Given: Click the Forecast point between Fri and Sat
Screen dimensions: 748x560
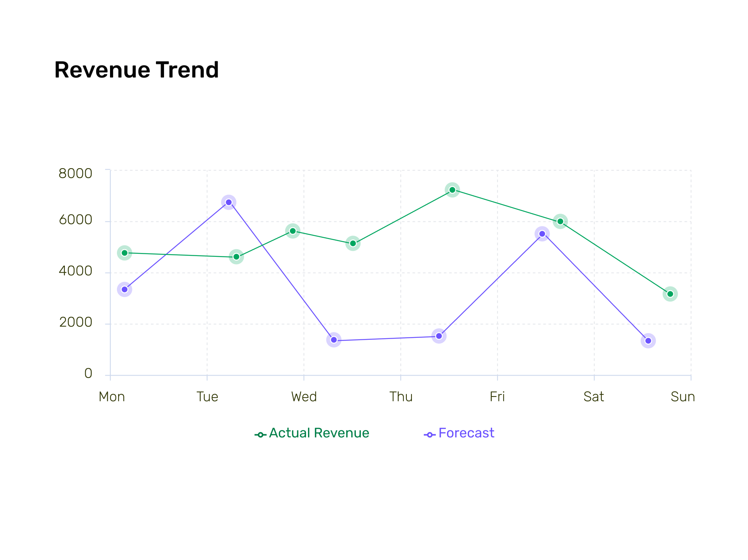Looking at the screenshot, I should pyautogui.click(x=542, y=234).
